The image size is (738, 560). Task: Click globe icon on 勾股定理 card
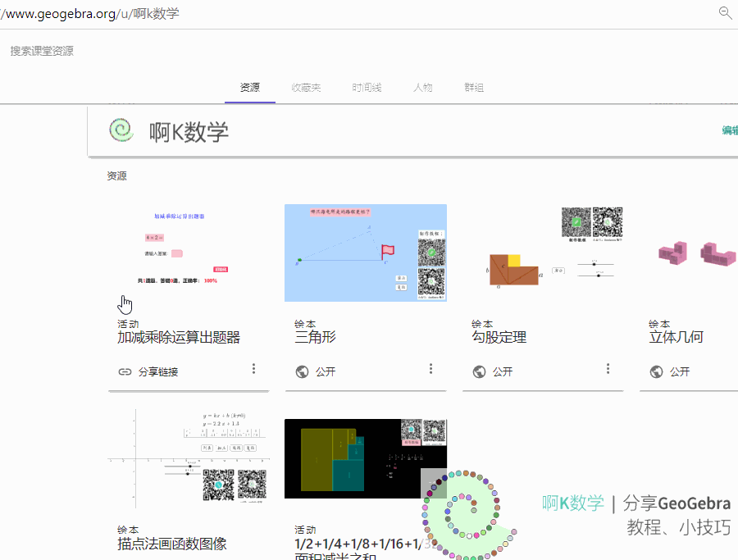click(x=479, y=371)
